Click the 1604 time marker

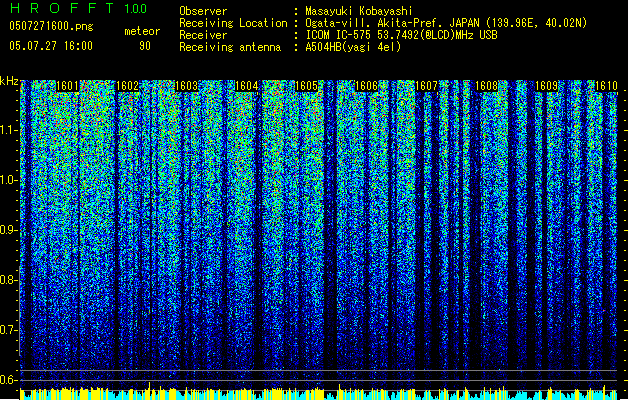pos(247,86)
